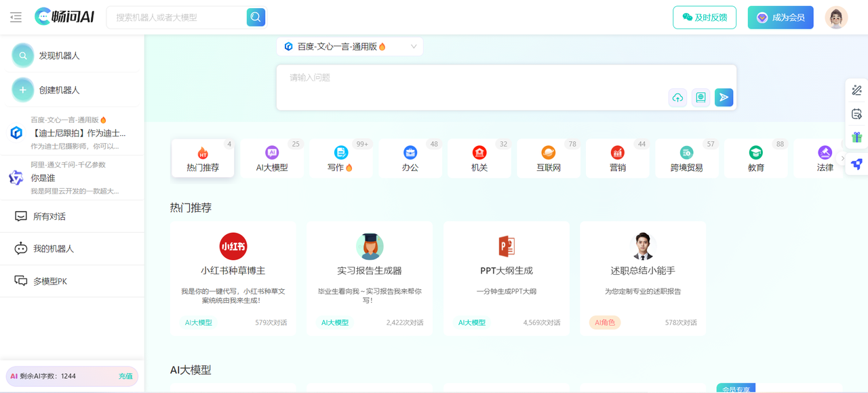
Task: Click the sidebar collapse icon
Action: tap(16, 18)
